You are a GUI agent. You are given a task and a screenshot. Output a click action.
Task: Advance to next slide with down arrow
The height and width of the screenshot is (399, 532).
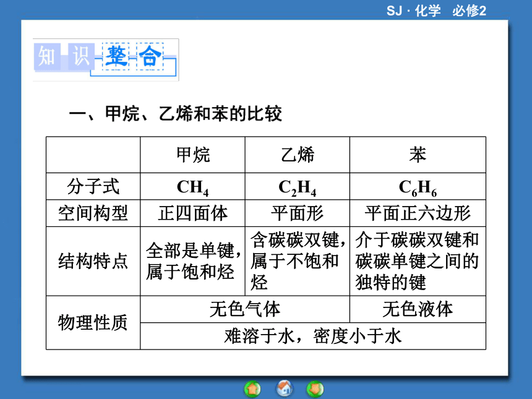tap(315, 389)
